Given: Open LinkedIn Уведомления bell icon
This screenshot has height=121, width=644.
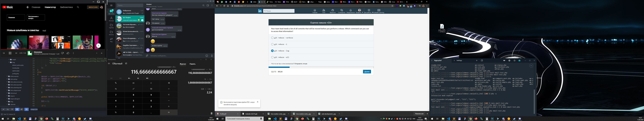Looking at the screenshot, I should (351, 11).
